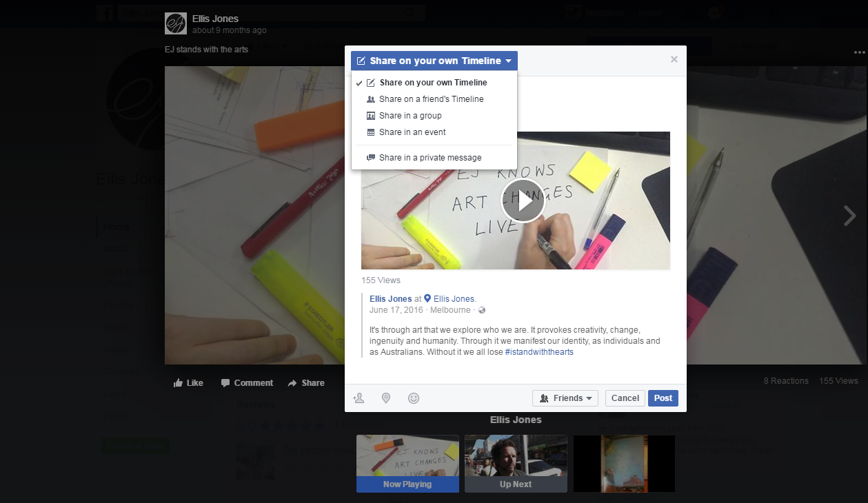This screenshot has width=868, height=503.
Task: Open the Share on your own Timeline dropdown
Action: coord(434,61)
